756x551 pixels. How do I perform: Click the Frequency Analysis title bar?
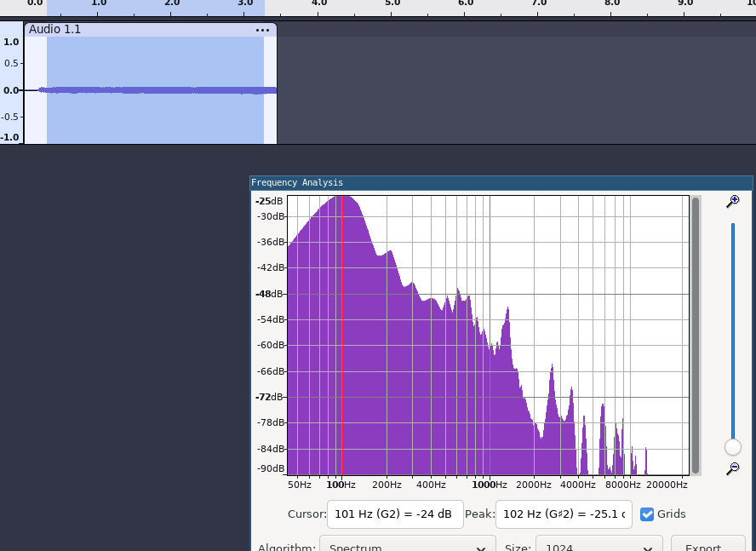click(x=501, y=183)
